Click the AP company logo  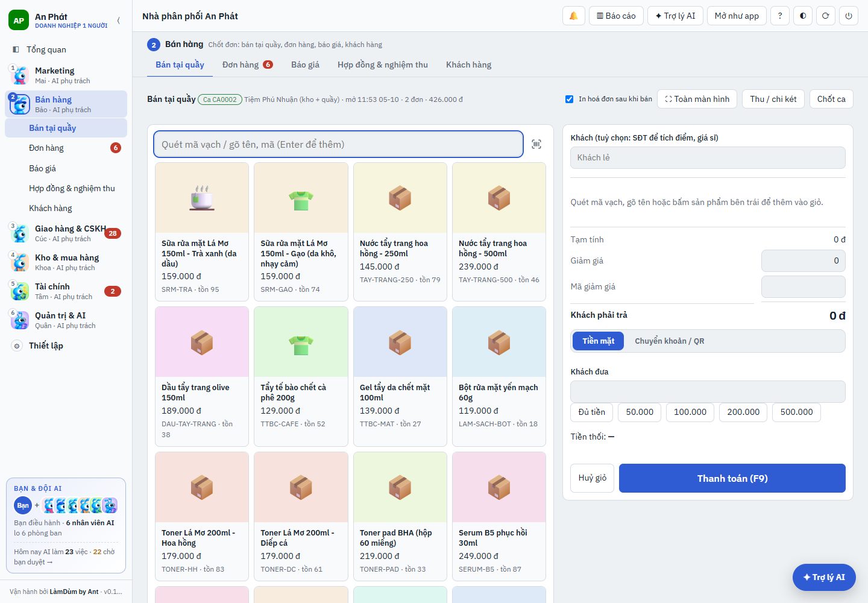(19, 21)
